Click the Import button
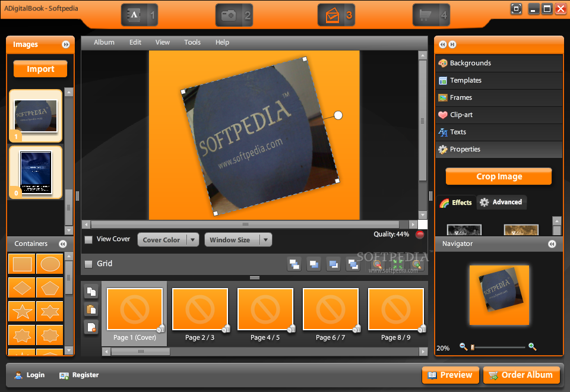Viewport: 570px width, 392px height. pyautogui.click(x=40, y=69)
